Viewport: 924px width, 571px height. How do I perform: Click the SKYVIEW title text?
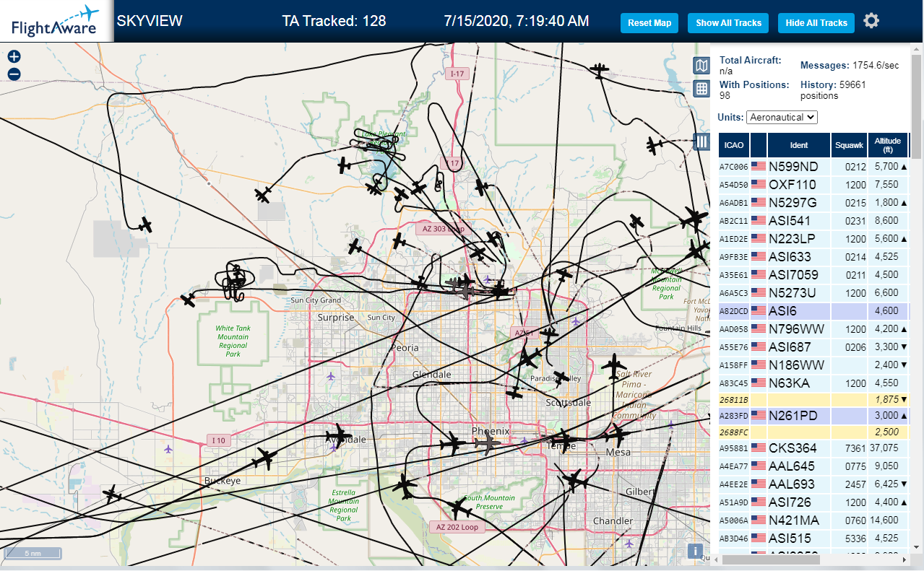(x=150, y=21)
